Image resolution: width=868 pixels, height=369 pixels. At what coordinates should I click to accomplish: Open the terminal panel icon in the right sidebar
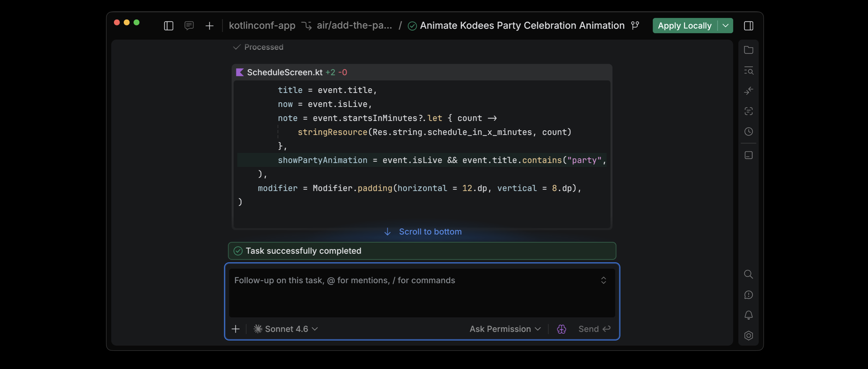tap(749, 155)
